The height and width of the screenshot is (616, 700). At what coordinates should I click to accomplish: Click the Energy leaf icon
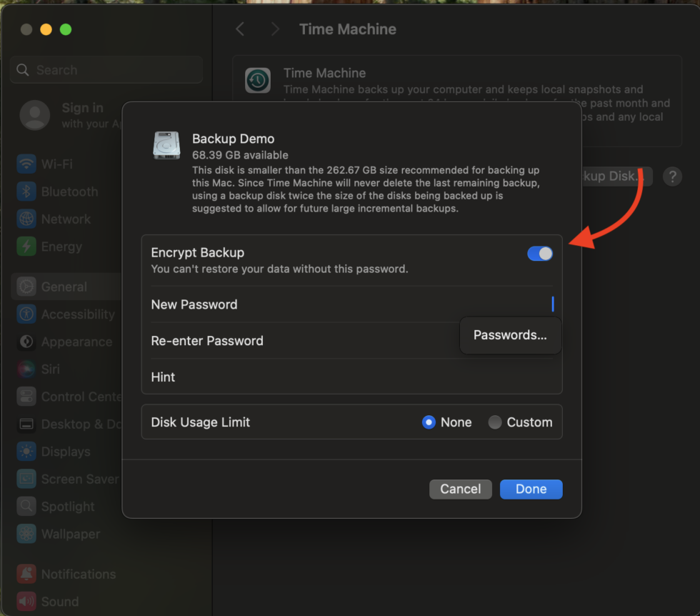[x=26, y=247]
